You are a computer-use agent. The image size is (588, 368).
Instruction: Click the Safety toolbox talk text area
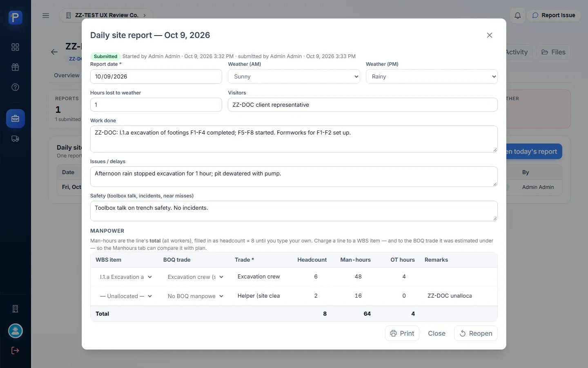click(x=294, y=211)
